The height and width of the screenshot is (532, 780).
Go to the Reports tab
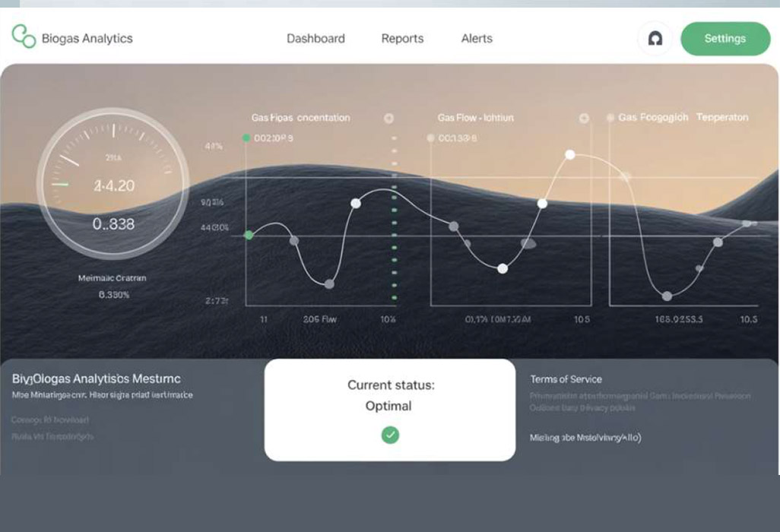402,39
